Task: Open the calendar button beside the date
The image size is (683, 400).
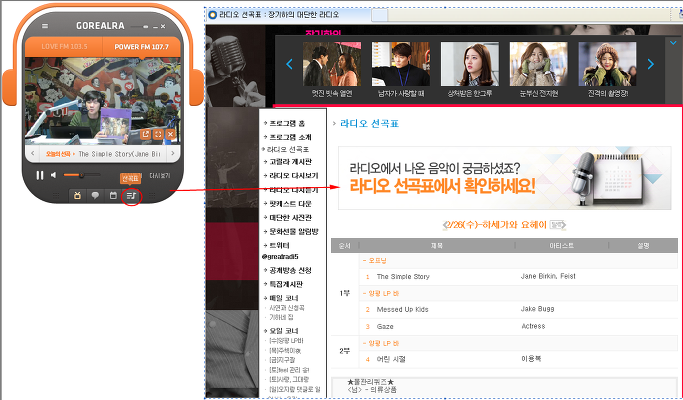Action: [x=556, y=225]
